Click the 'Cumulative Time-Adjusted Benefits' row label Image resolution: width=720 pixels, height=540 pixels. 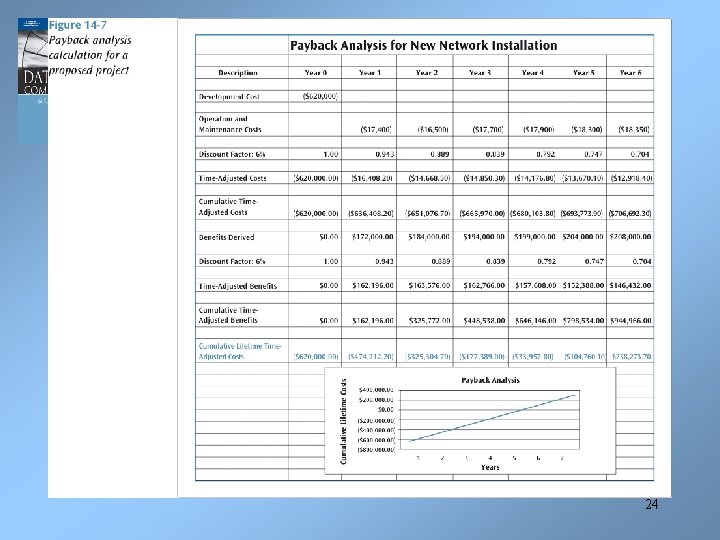(229, 315)
